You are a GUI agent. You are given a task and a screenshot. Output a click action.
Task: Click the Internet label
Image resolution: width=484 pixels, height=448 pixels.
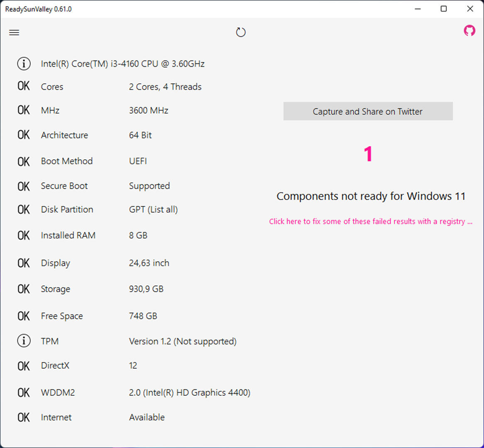56,417
